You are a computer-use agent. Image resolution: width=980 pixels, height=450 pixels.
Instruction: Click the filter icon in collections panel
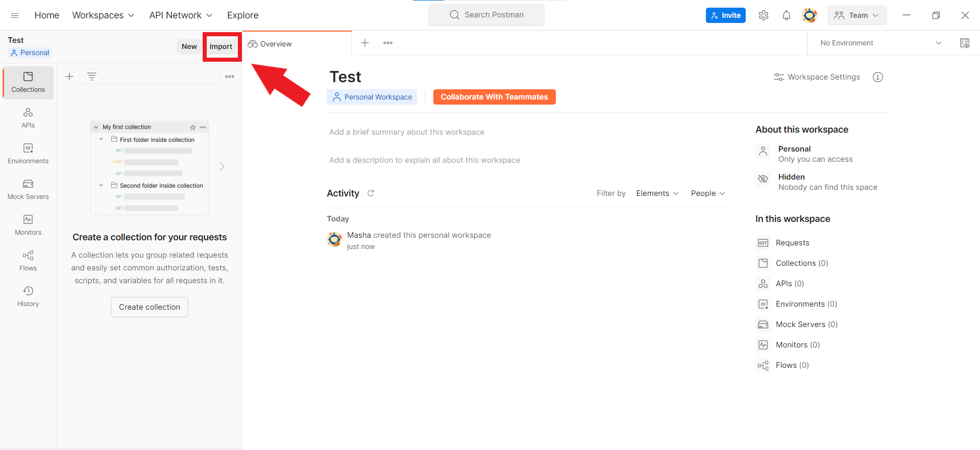92,77
